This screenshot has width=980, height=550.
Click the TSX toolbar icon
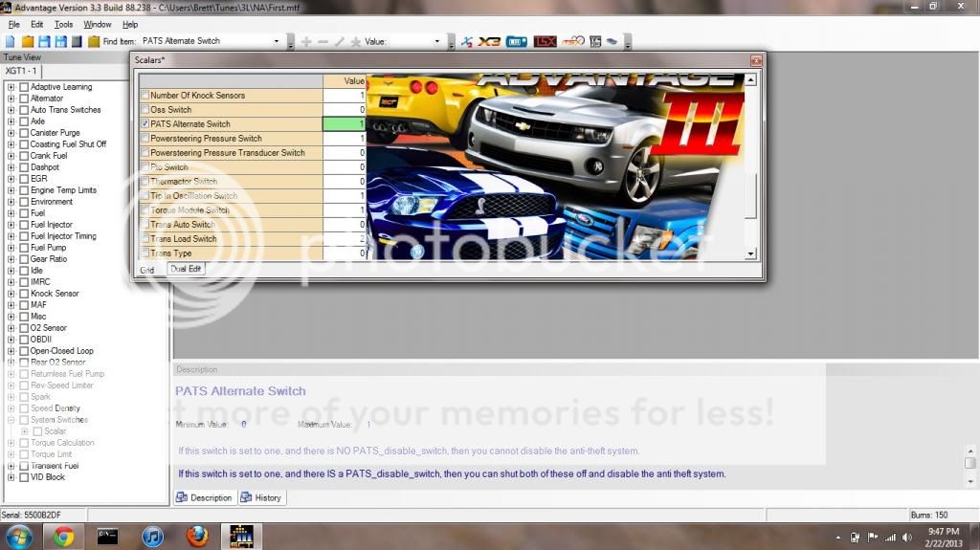(572, 42)
